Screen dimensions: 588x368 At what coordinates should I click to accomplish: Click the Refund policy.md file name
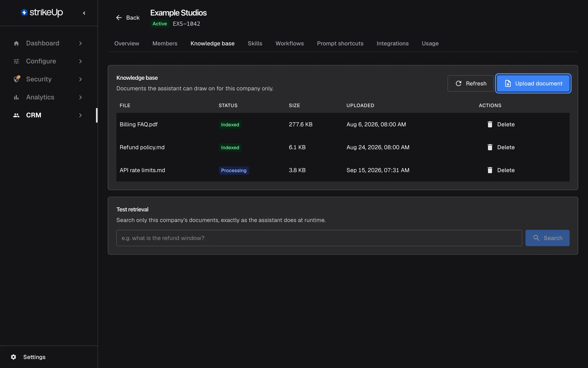click(x=142, y=147)
